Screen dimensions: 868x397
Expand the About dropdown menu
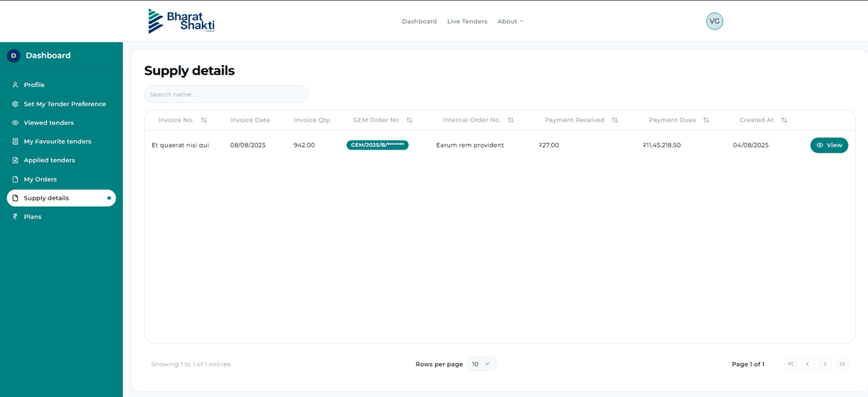coord(510,22)
